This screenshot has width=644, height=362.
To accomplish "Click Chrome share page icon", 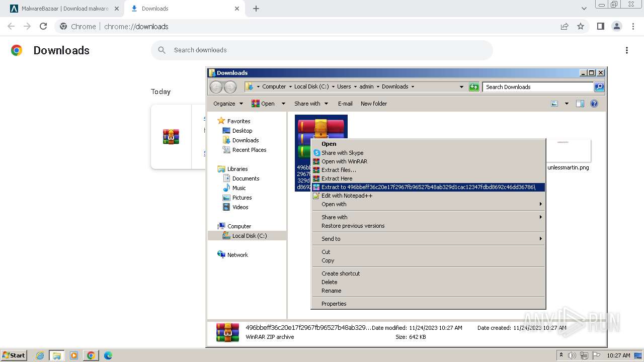I will point(565,26).
